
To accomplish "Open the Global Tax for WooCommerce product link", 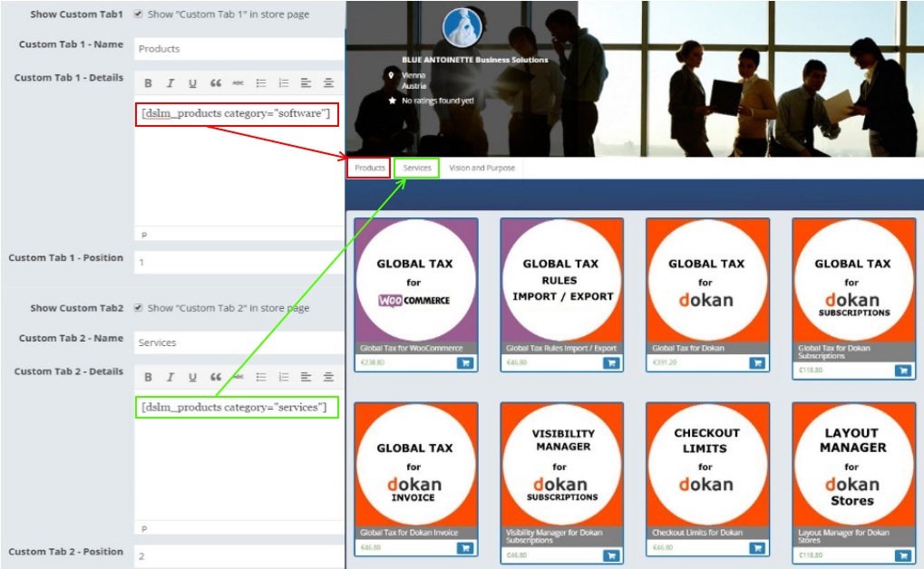I will point(412,348).
